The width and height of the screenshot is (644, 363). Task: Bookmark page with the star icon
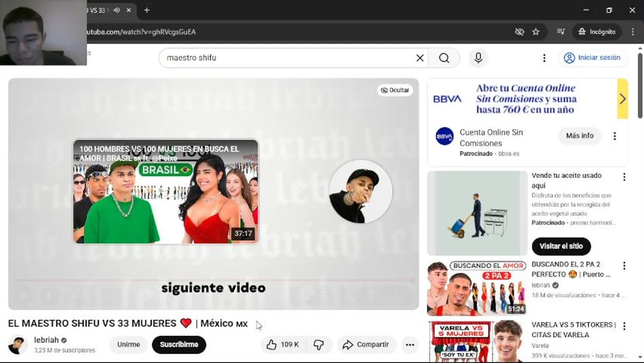(536, 32)
